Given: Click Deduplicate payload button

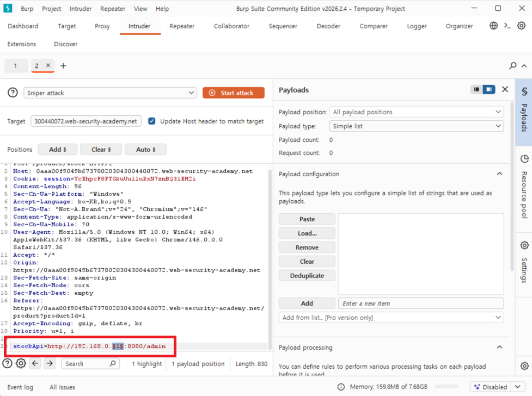Looking at the screenshot, I should [x=307, y=276].
